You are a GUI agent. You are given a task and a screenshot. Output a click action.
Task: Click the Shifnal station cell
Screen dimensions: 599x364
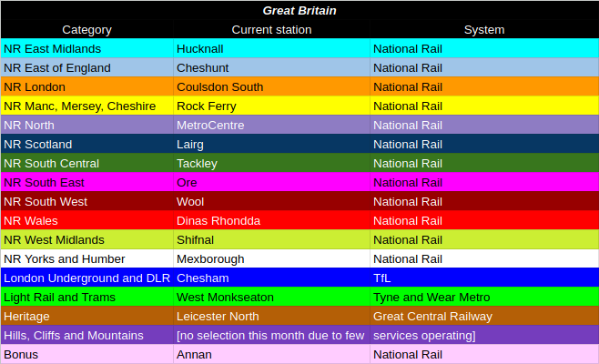pos(198,239)
